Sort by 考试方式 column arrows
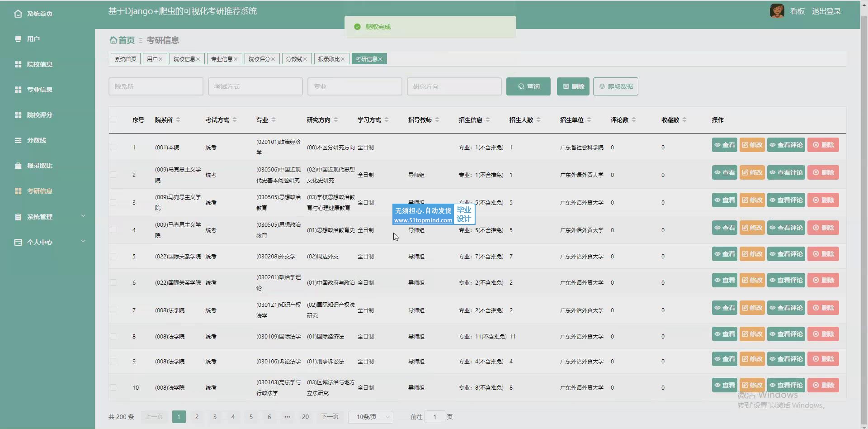868x429 pixels. (235, 120)
